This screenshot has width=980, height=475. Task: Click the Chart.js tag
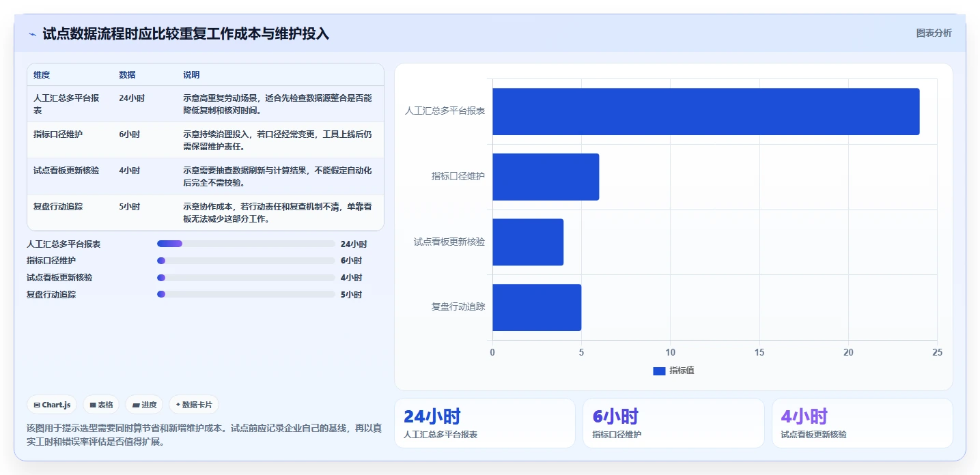coord(52,405)
